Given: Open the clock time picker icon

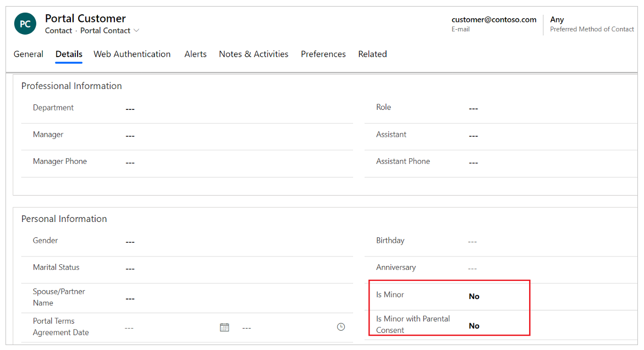Looking at the screenshot, I should 341,327.
